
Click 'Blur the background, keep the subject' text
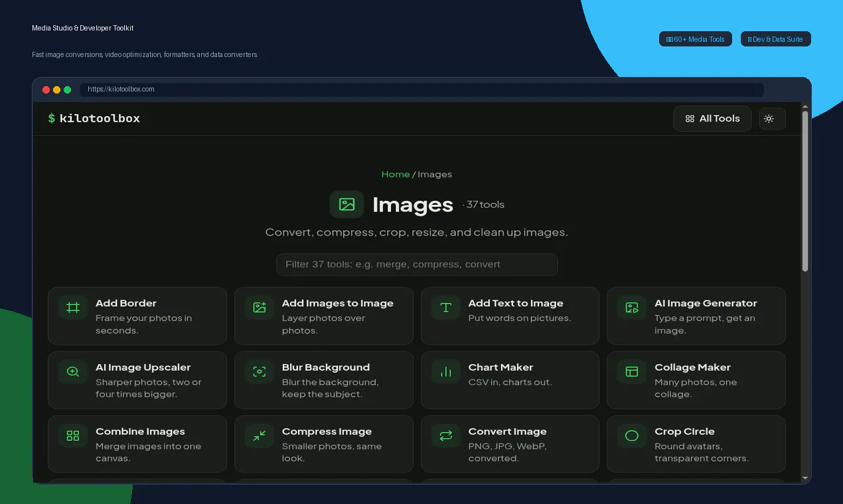(x=331, y=388)
